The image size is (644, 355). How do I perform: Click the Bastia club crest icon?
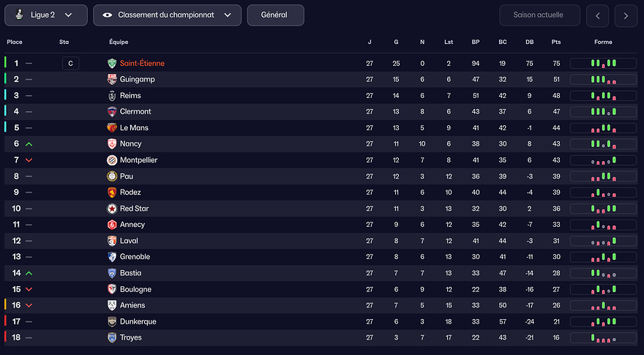tap(112, 273)
